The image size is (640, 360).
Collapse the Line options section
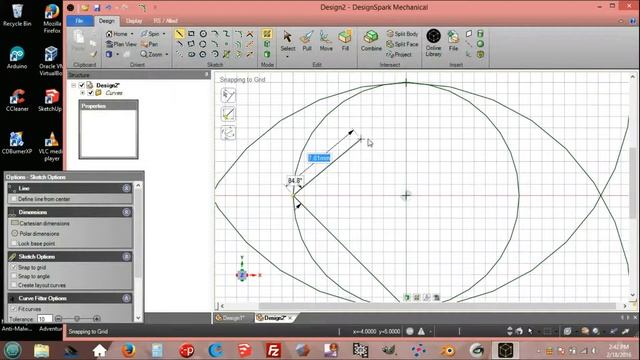pos(127,188)
